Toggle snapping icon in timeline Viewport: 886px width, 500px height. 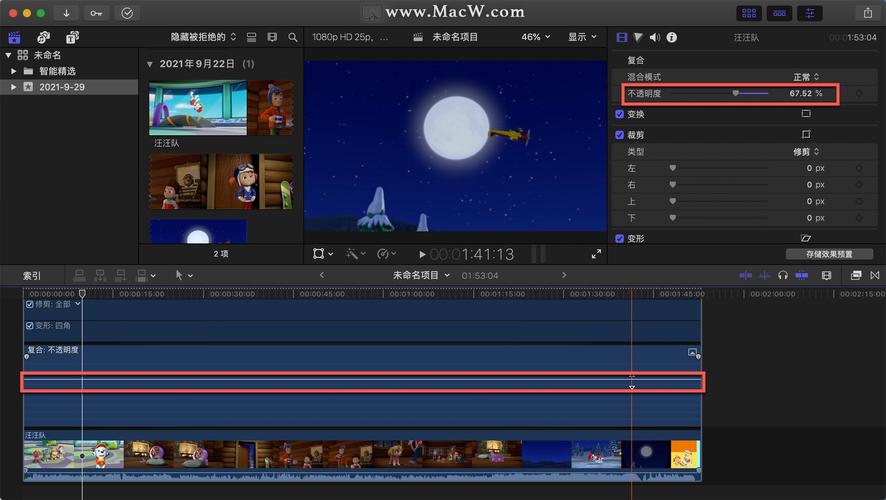[x=801, y=275]
